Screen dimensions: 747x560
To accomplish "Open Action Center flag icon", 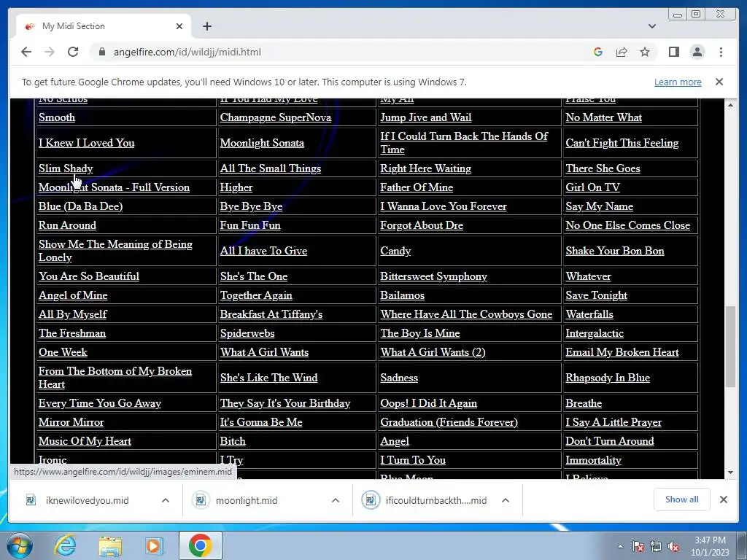I will [638, 546].
